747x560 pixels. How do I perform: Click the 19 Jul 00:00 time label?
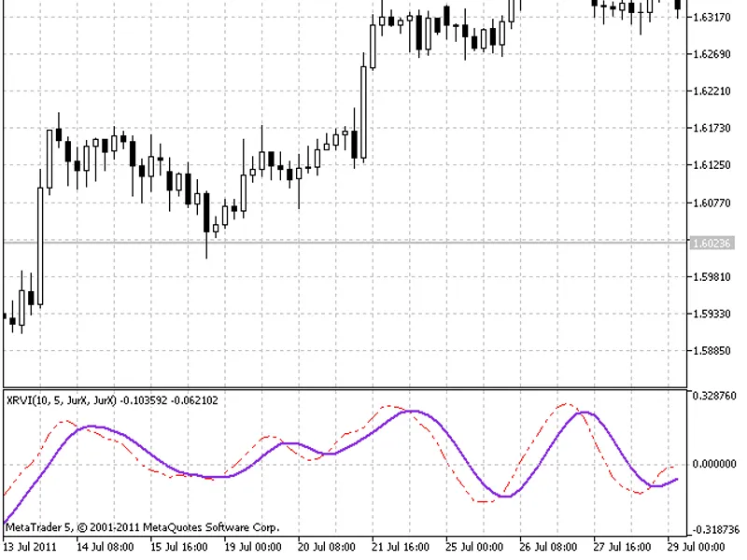tap(253, 547)
